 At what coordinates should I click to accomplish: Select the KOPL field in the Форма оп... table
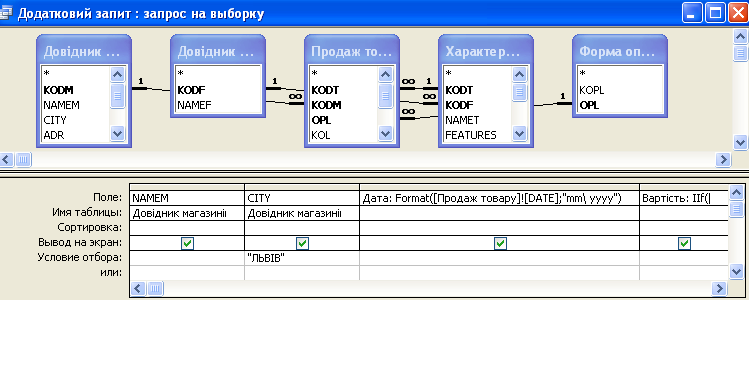point(592,90)
